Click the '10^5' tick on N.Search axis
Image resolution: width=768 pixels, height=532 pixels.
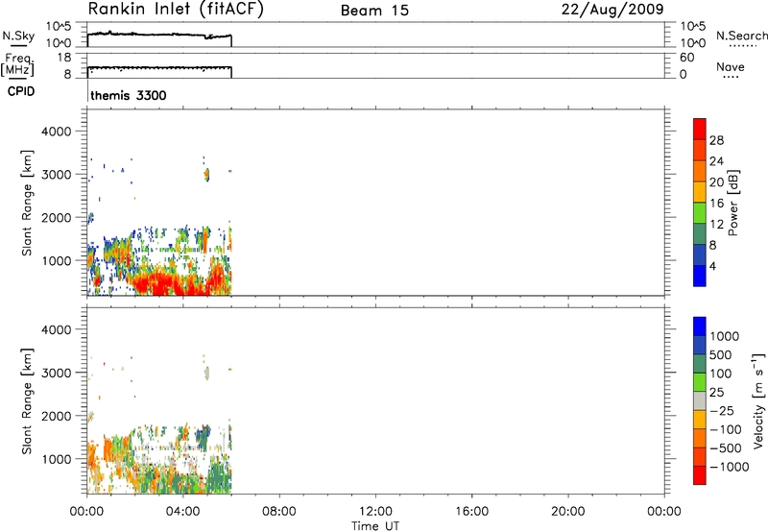(x=692, y=27)
